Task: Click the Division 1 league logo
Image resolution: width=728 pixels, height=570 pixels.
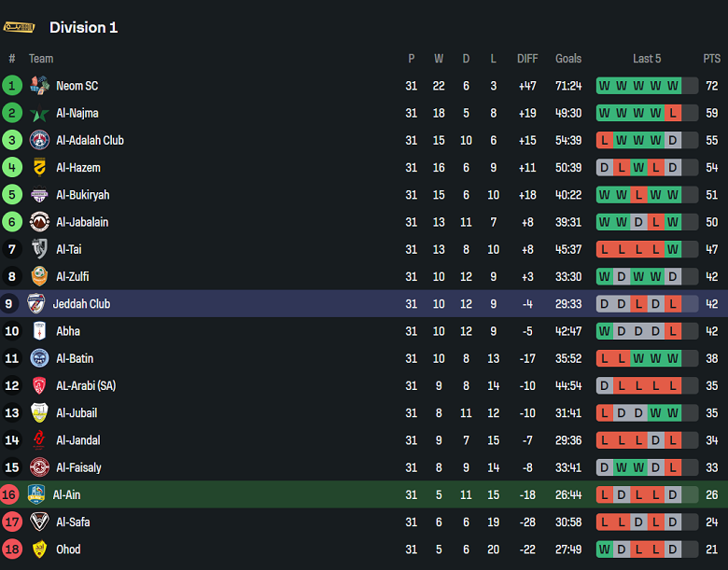Action: 20,27
